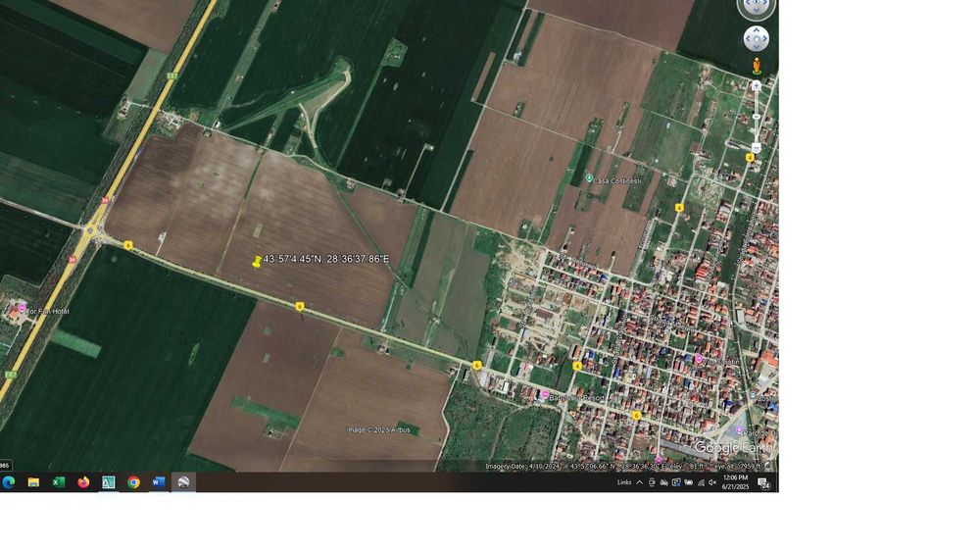The height and width of the screenshot is (552, 980).
Task: Open the Links toolbar on the taskbar
Action: click(x=623, y=482)
